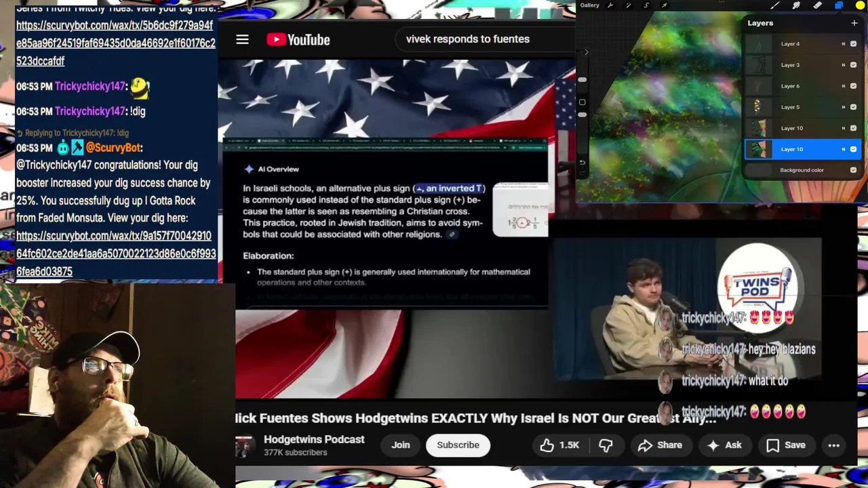The height and width of the screenshot is (488, 868).
Task: Click "Replying to Trickychicky147: !dig" line
Action: [x=73, y=133]
